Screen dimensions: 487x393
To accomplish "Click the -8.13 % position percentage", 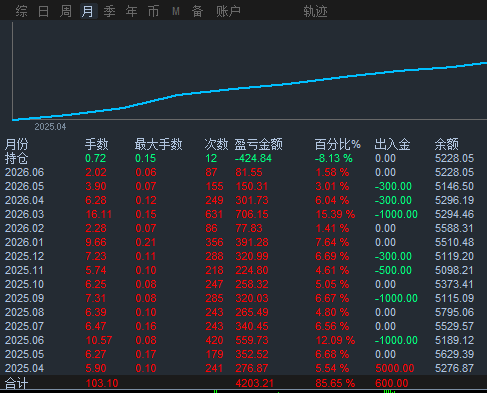I will [x=334, y=158].
